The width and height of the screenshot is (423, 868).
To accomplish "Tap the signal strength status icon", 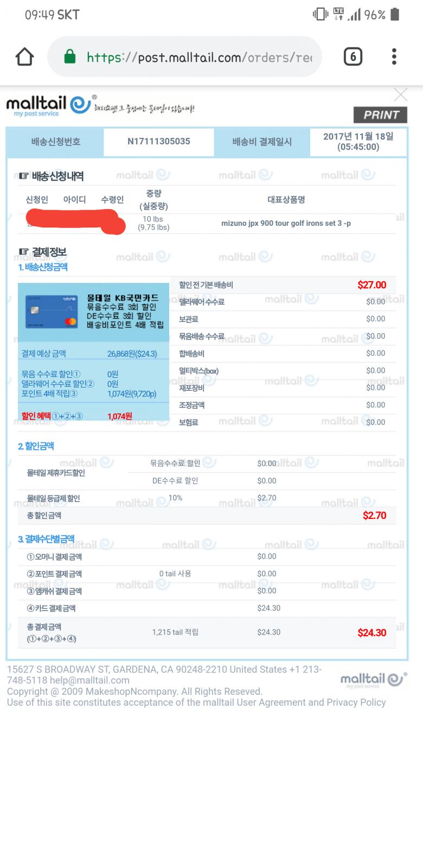I will pos(355,14).
